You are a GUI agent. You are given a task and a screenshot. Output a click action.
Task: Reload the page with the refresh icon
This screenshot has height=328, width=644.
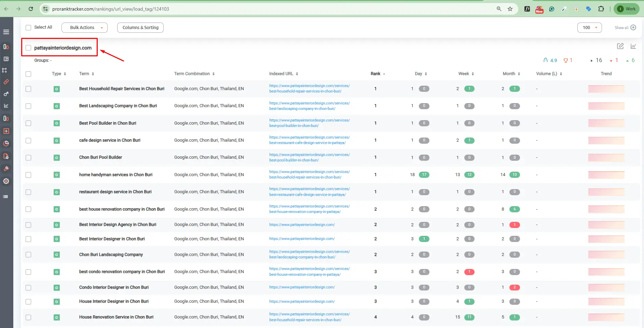tap(31, 9)
